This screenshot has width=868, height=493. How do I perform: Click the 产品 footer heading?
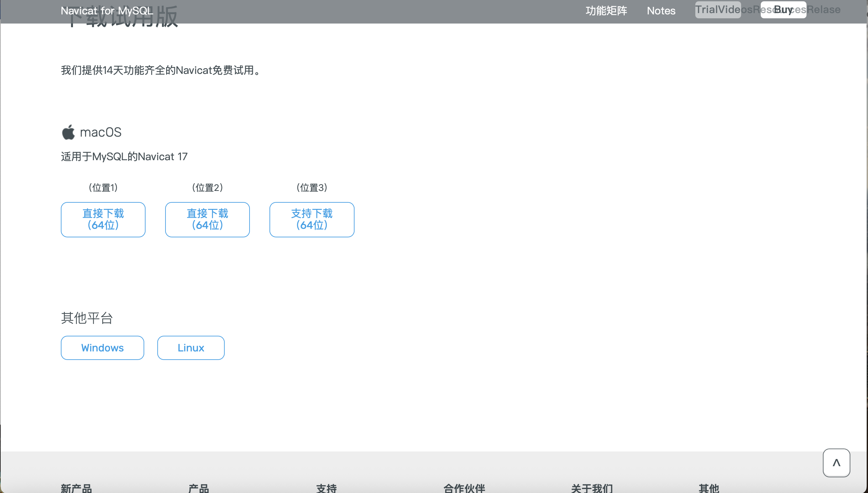point(199,488)
